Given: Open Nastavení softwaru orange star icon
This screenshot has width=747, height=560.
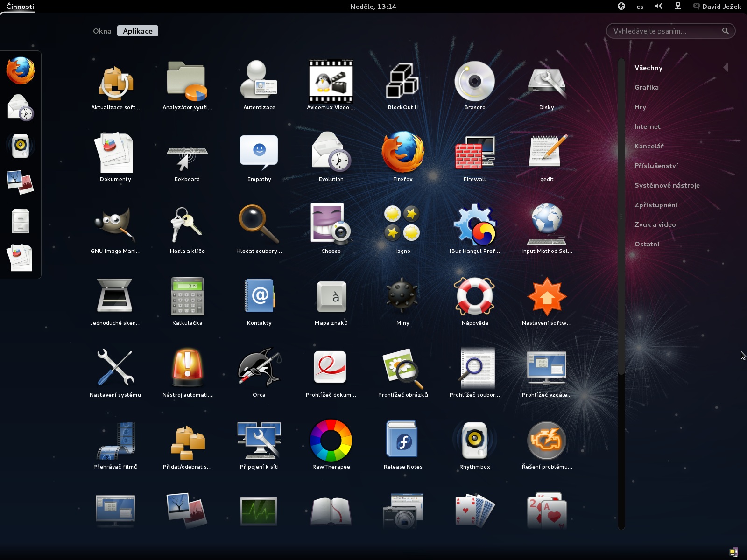Looking at the screenshot, I should 547,296.
